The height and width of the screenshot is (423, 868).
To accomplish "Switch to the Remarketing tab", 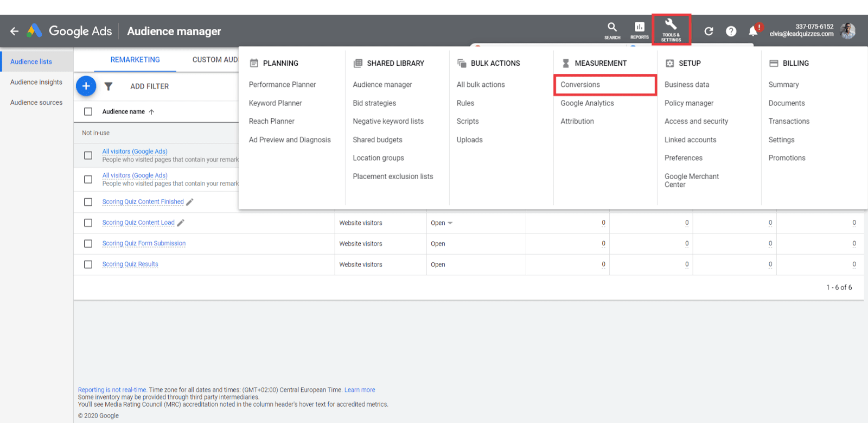I will click(135, 60).
